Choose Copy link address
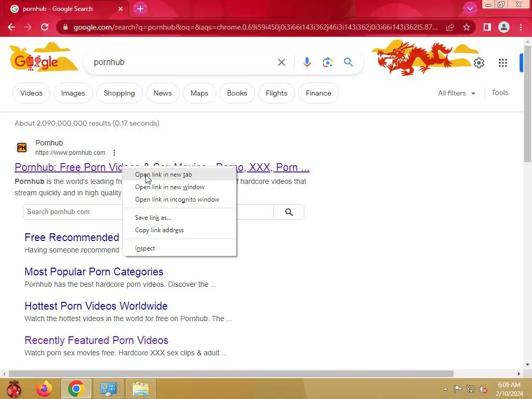The image size is (532, 399). 179,230
